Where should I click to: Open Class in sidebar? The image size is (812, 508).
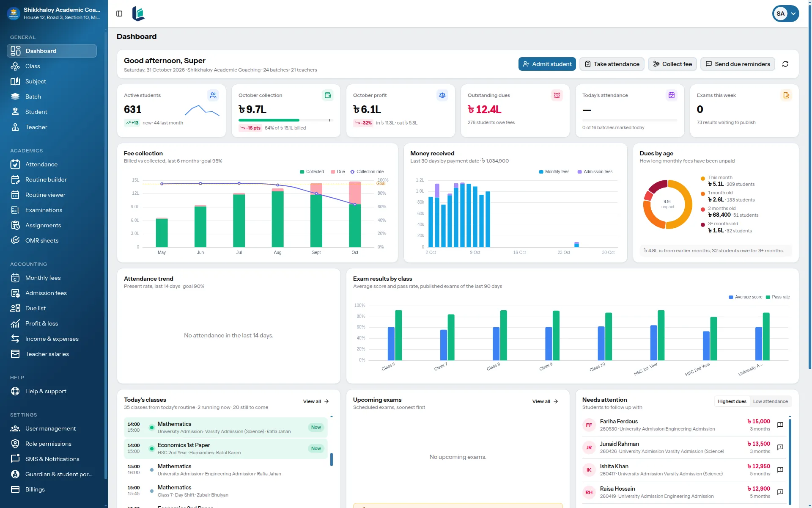[x=52, y=66]
